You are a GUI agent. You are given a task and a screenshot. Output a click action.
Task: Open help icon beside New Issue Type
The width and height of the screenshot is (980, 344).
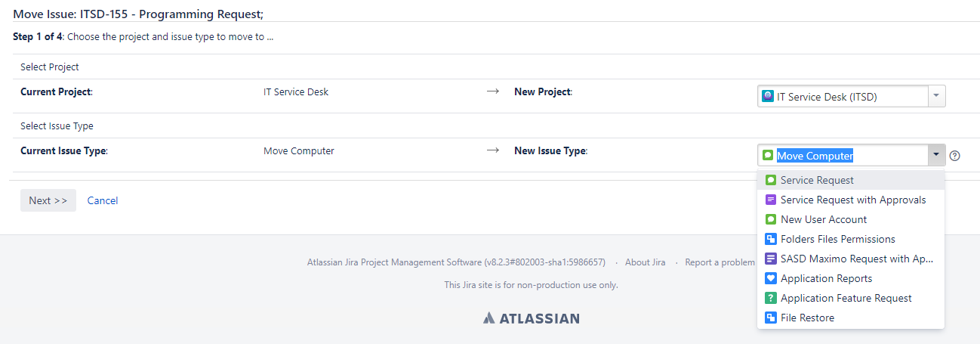tap(955, 156)
